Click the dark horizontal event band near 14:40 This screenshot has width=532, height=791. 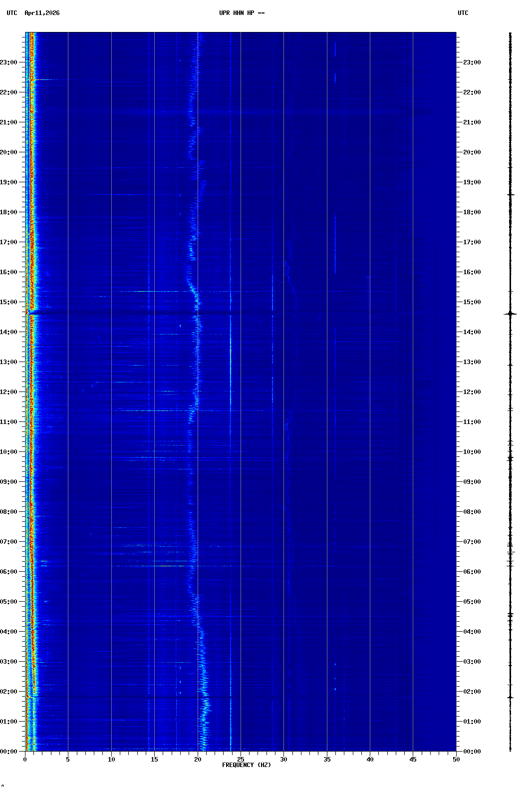[x=125, y=313]
